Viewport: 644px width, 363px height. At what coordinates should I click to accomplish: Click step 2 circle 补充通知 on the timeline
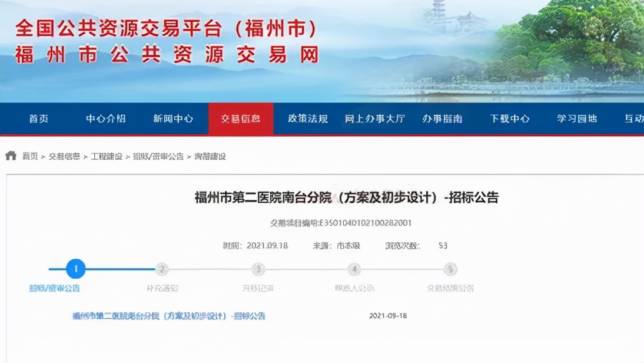point(162,268)
